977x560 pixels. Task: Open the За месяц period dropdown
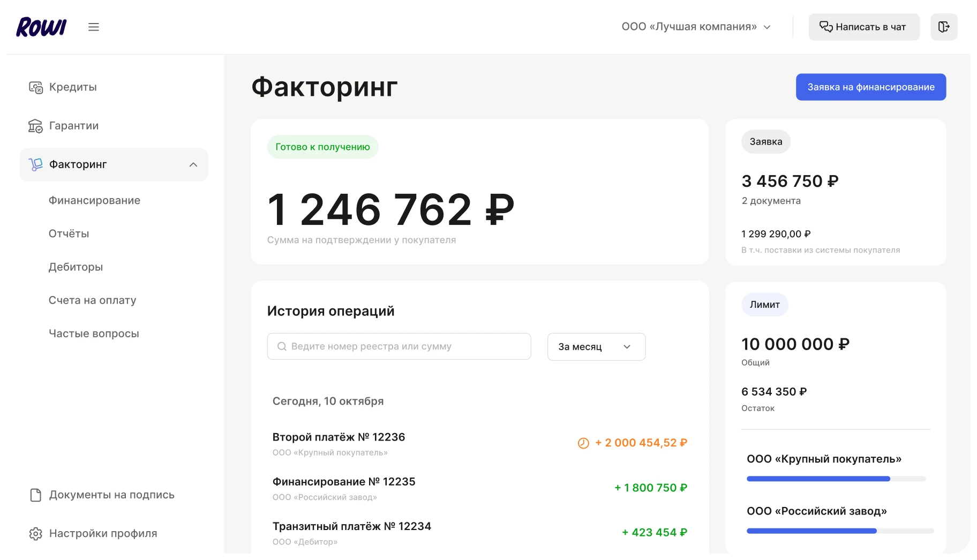tap(596, 347)
